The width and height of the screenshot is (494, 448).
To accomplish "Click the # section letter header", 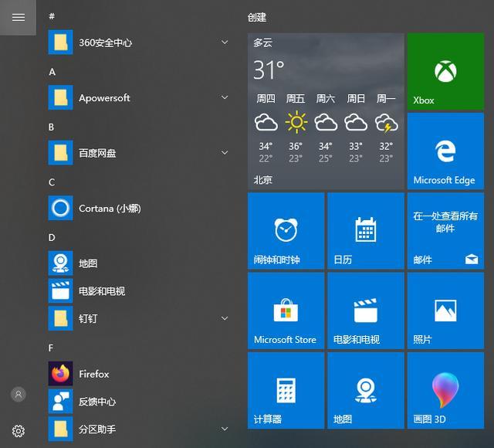I will pos(52,16).
